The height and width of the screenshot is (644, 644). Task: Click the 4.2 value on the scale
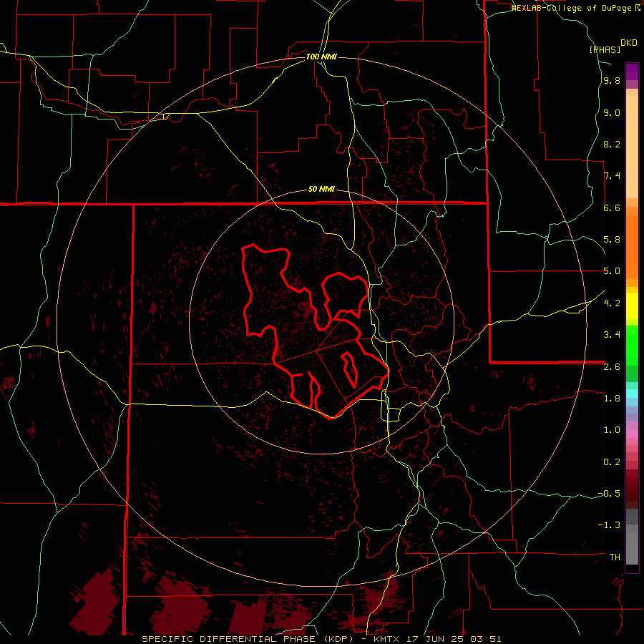coord(612,303)
